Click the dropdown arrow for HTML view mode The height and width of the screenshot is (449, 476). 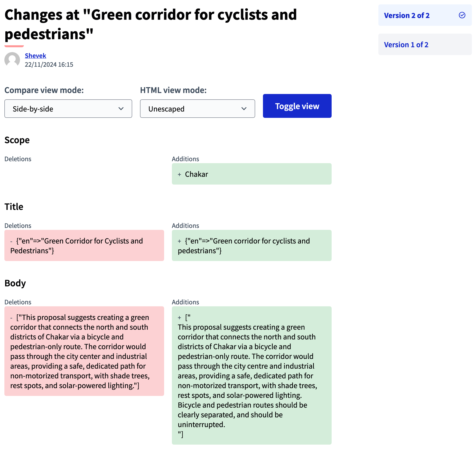click(x=244, y=109)
